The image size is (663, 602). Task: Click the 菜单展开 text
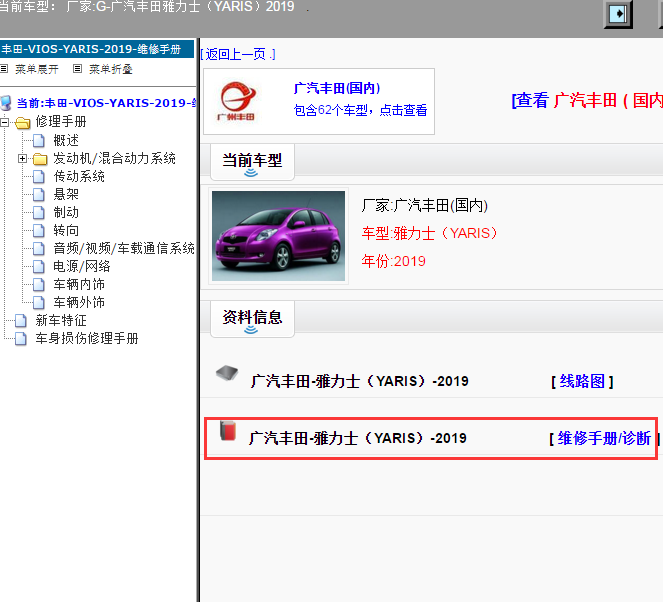click(x=37, y=69)
